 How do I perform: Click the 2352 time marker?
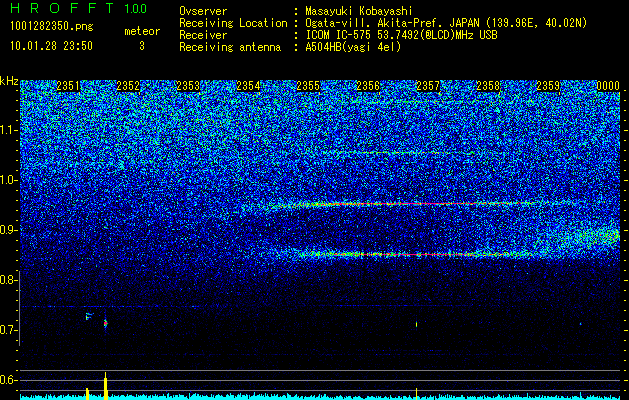point(128,86)
